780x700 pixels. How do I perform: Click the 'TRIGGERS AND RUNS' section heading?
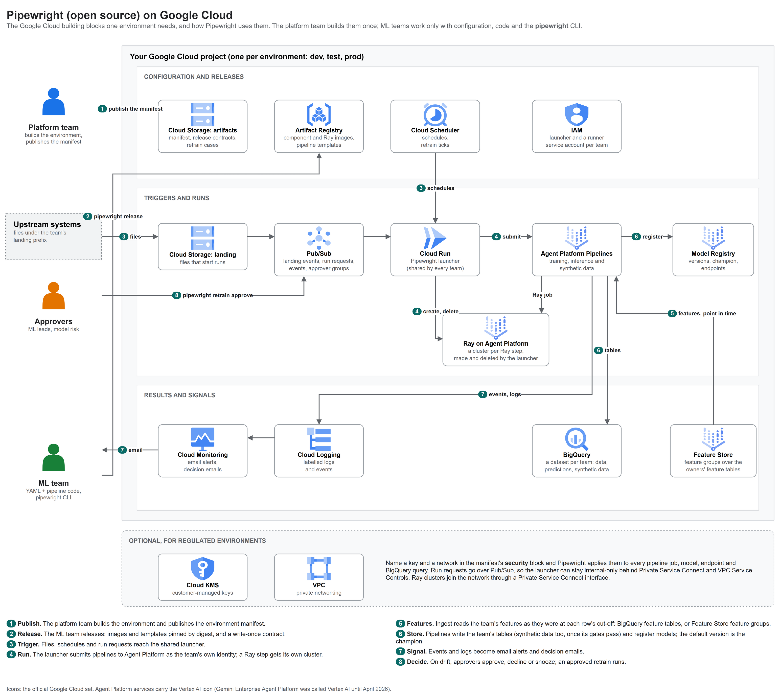tap(176, 198)
